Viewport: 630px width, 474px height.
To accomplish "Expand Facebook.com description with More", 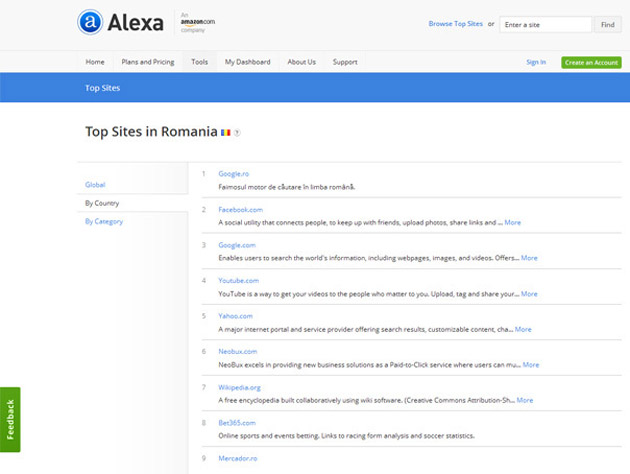I will click(512, 223).
